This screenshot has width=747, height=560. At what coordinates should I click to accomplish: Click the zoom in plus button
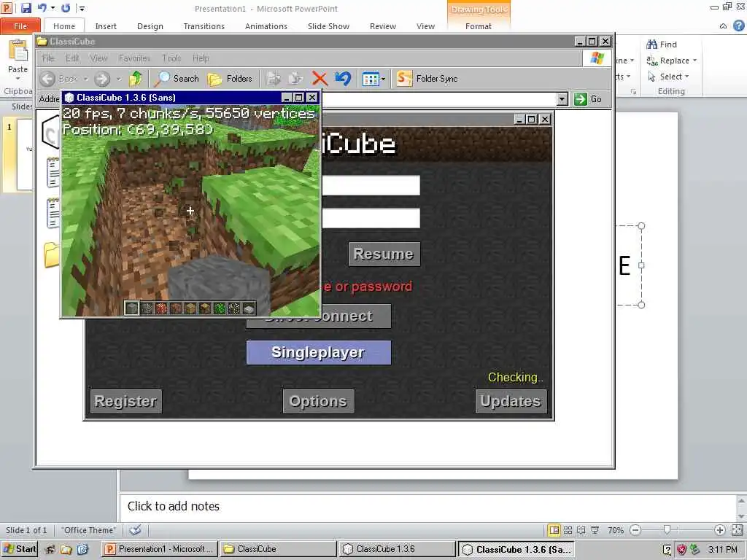[x=719, y=530]
